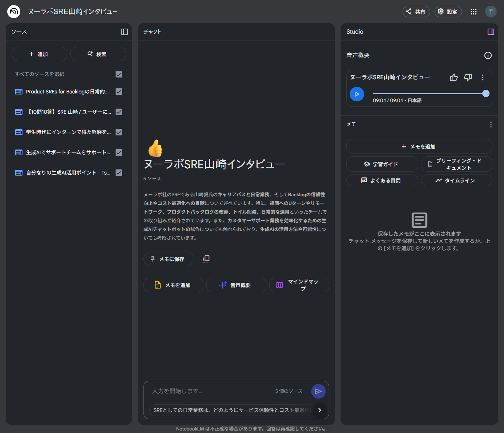
Task: Open the 設定 menu
Action: click(x=448, y=11)
